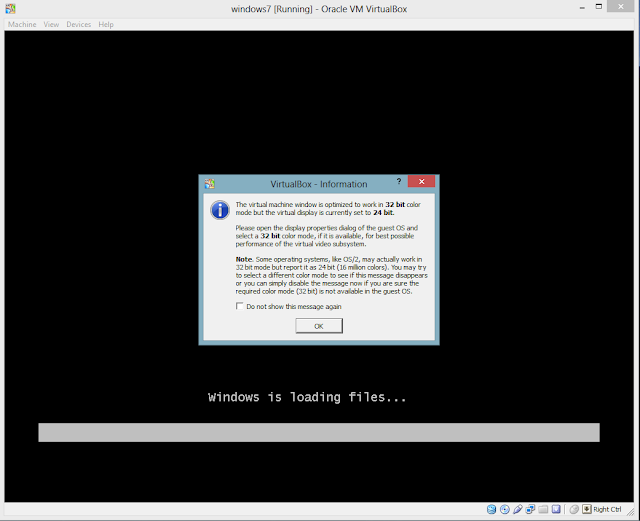
Task: Click the main window title bar text
Action: (x=319, y=9)
